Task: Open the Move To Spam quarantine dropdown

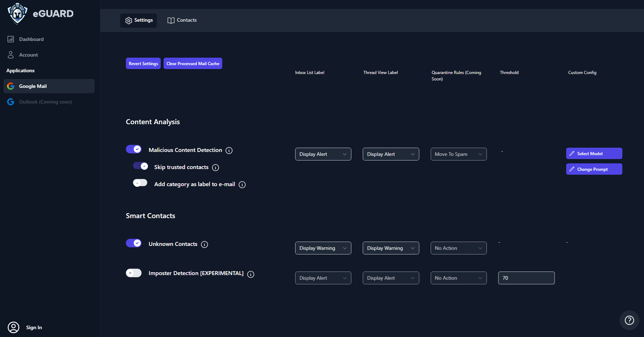Action: coord(459,154)
